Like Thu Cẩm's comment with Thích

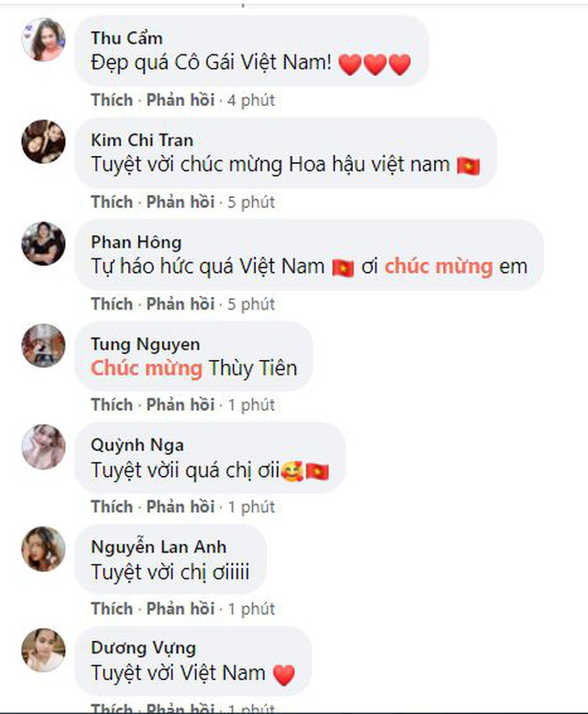point(112,100)
